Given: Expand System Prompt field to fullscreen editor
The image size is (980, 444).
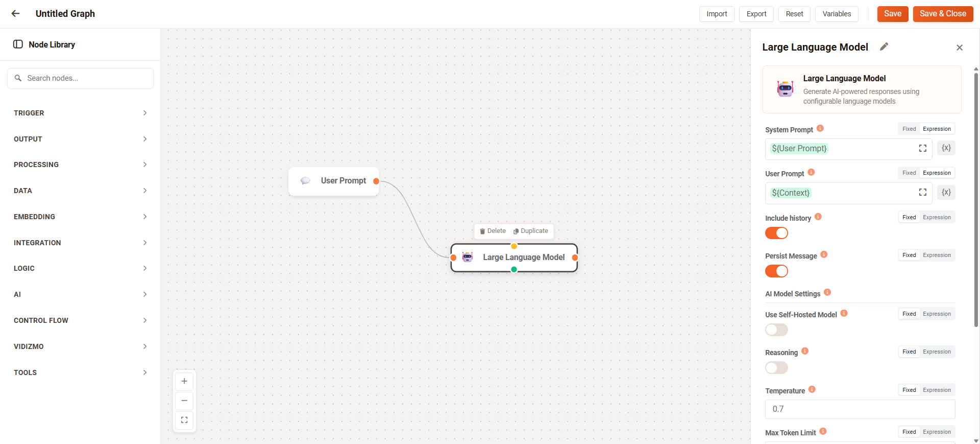Looking at the screenshot, I should pyautogui.click(x=923, y=148).
